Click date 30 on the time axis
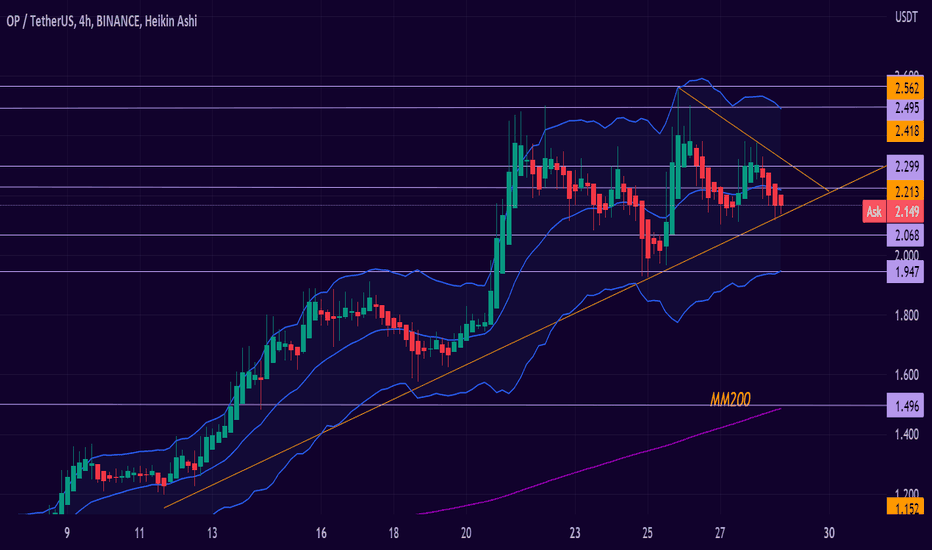 pos(829,533)
